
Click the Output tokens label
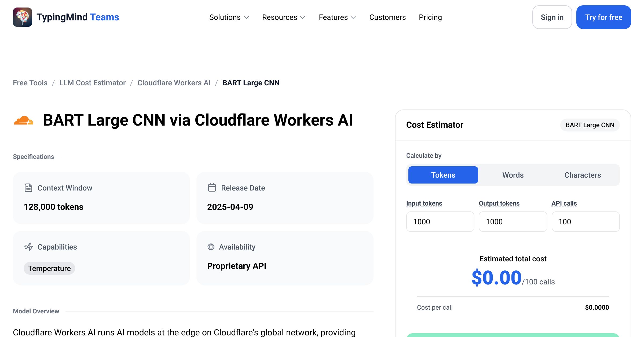pos(499,203)
